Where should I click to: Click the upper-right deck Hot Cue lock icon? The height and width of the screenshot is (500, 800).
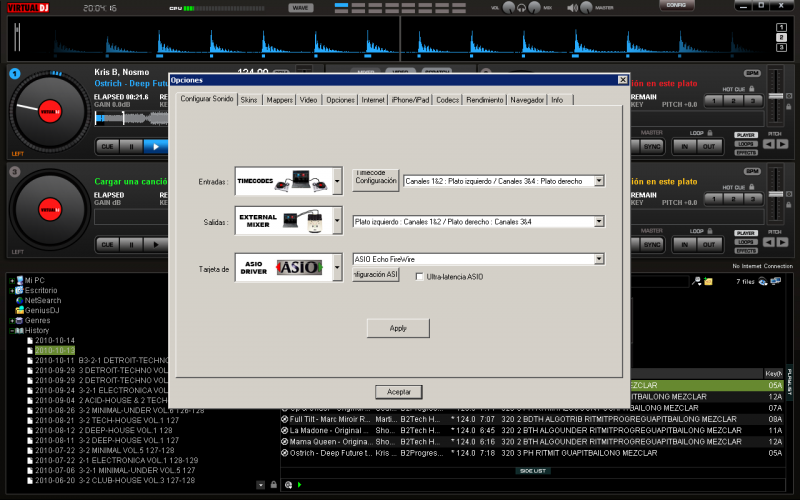pos(751,89)
